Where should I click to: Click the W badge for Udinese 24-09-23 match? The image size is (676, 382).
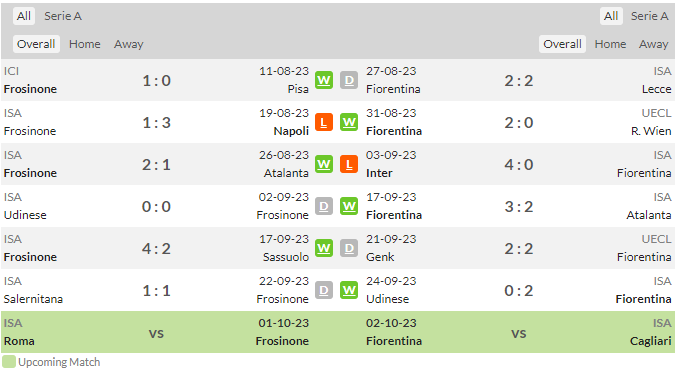tap(349, 291)
